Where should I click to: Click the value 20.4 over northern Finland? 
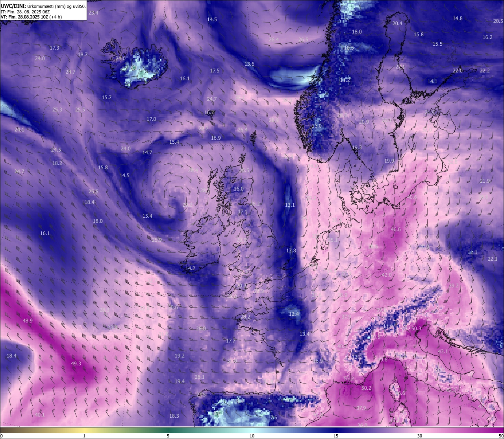(397, 23)
